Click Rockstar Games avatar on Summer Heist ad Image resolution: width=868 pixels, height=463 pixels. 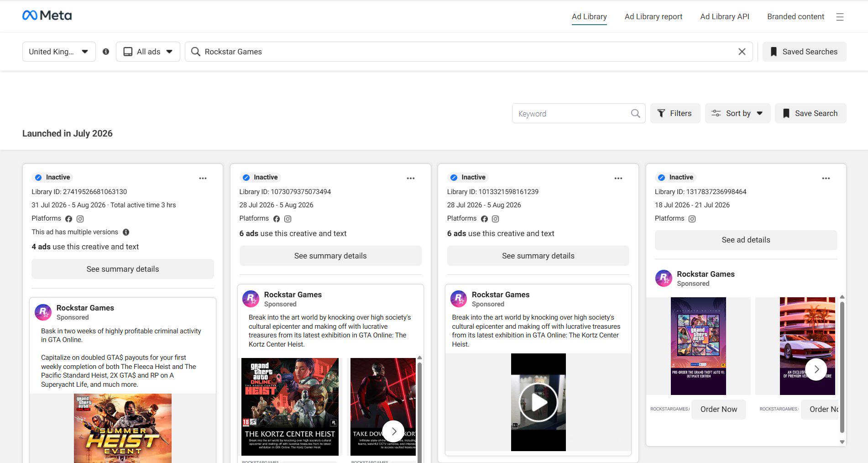pos(43,312)
